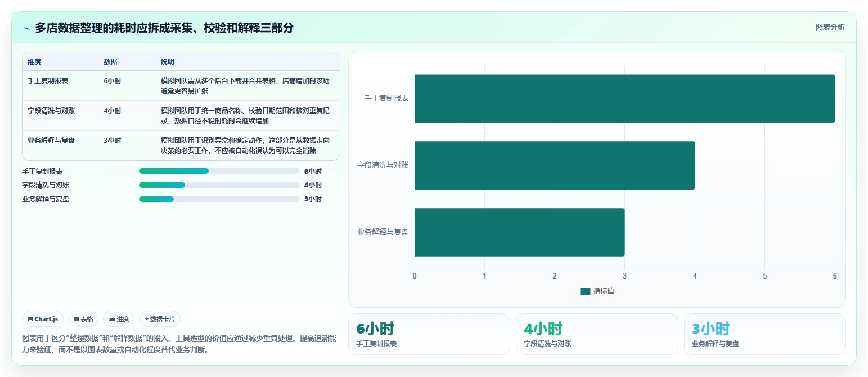The height and width of the screenshot is (377, 868).
Task: Click the x-axis tick labeled 1
Action: click(484, 276)
